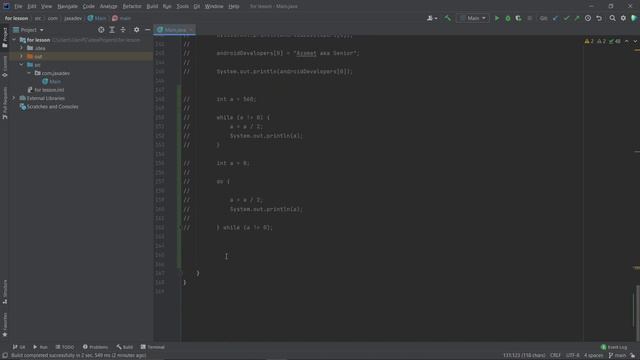
Task: Expand the out folder
Action: 22,56
